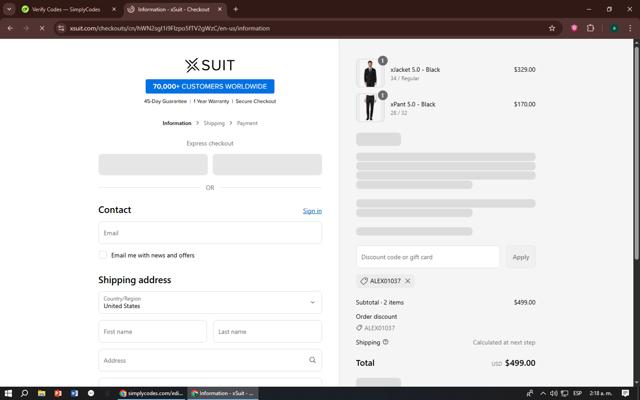Focus the Discount code or gift card field
This screenshot has width=640, height=400.
[x=428, y=257]
